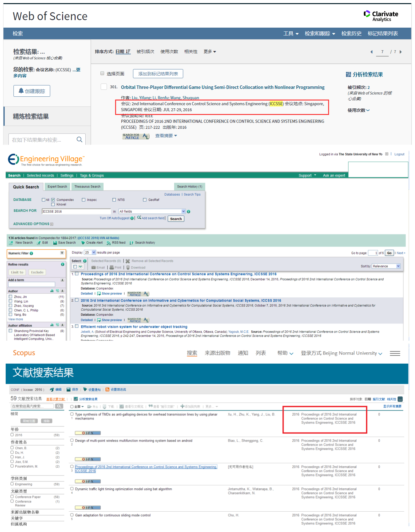Open 分析检索结果 bar chart icon
This screenshot has height=532, width=415.
(x=348, y=74)
